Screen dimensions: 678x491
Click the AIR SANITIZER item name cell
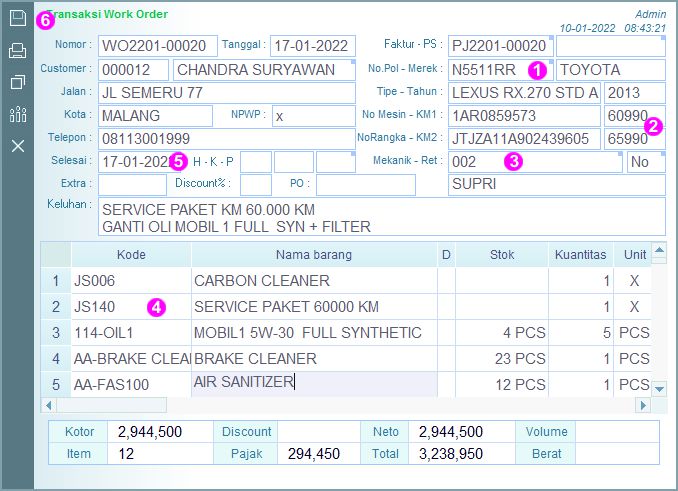click(x=313, y=383)
